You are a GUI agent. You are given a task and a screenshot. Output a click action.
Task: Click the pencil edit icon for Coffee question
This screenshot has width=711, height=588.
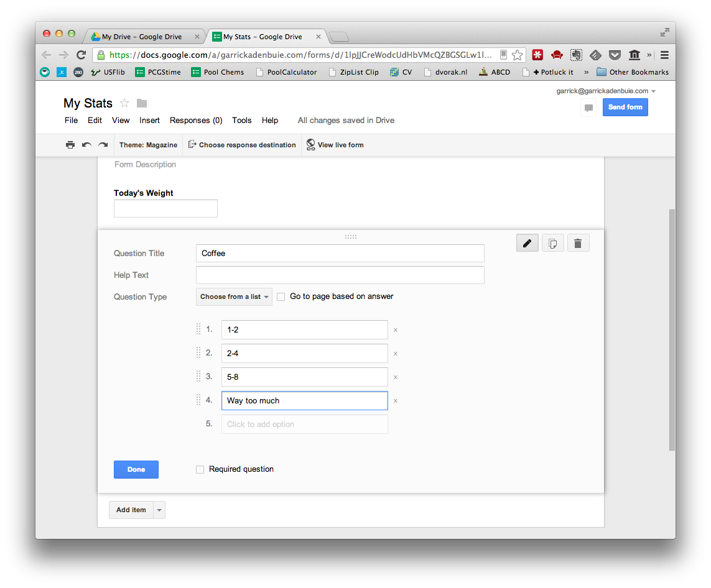(x=527, y=243)
